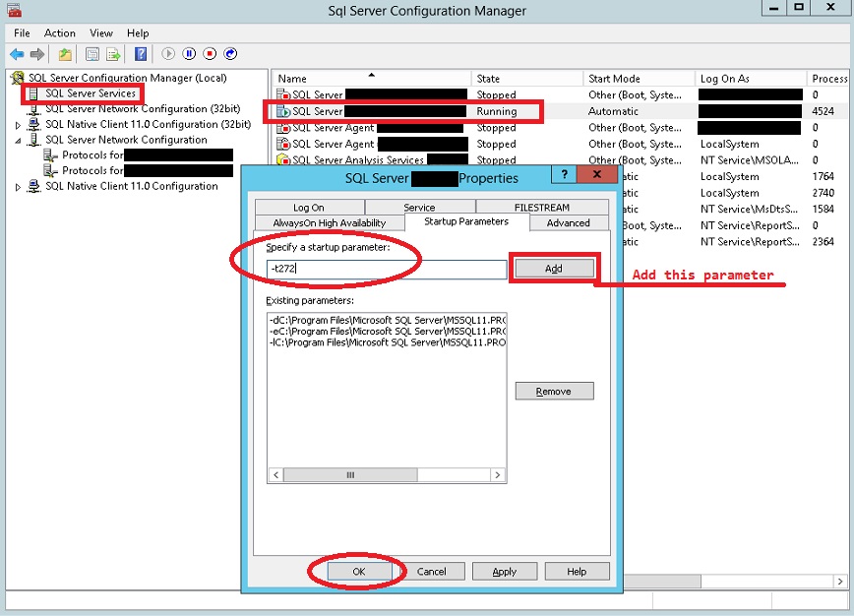Click the SQL Native Client 11.0 Configuration (32bit) icon
The height and width of the screenshot is (616, 854).
click(x=33, y=124)
